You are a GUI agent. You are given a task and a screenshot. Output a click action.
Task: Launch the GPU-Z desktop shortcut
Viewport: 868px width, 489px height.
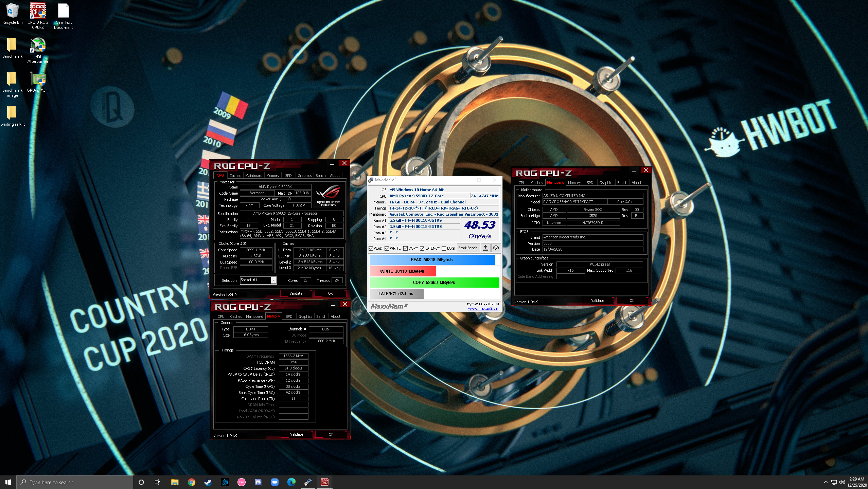38,82
